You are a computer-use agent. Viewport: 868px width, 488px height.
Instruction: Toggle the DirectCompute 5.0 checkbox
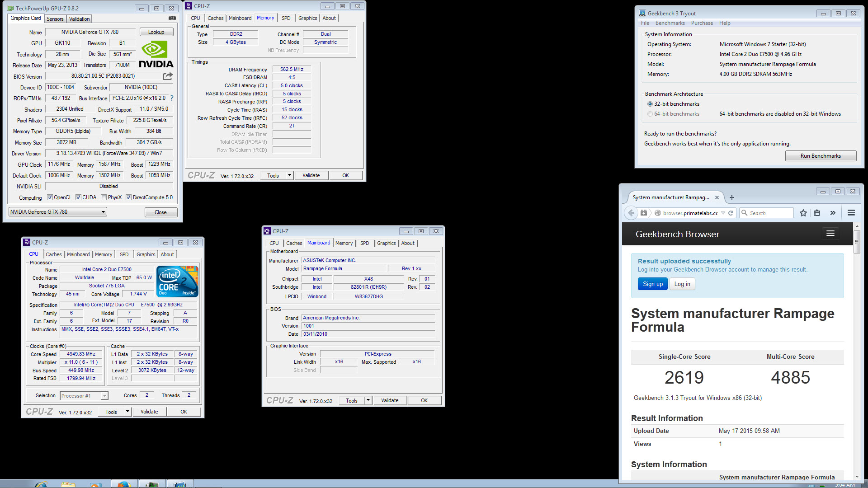129,197
